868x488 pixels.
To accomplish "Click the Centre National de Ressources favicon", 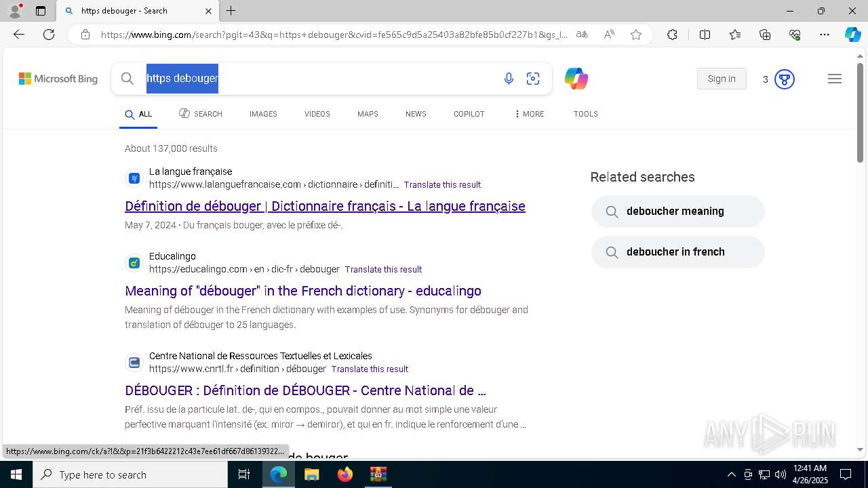I will point(134,363).
